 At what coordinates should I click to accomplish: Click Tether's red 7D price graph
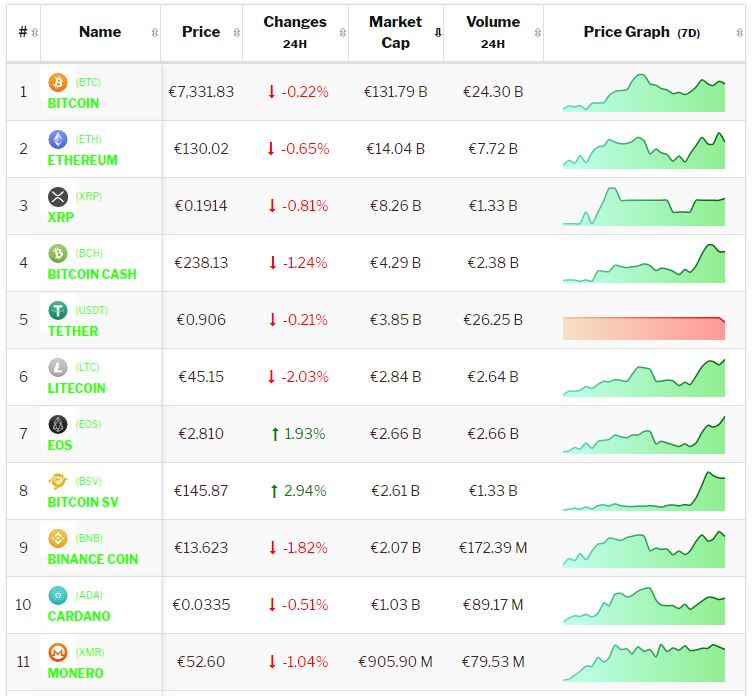[644, 328]
